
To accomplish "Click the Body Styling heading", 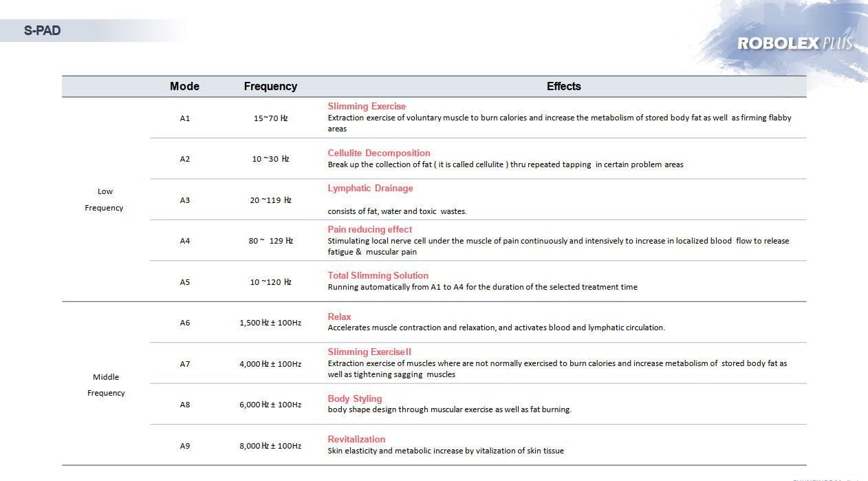I will [x=355, y=398].
